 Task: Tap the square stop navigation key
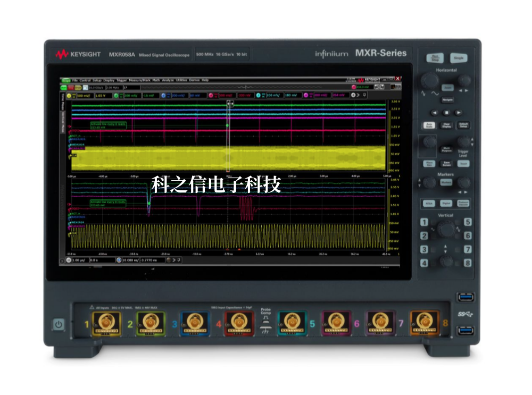point(446,113)
